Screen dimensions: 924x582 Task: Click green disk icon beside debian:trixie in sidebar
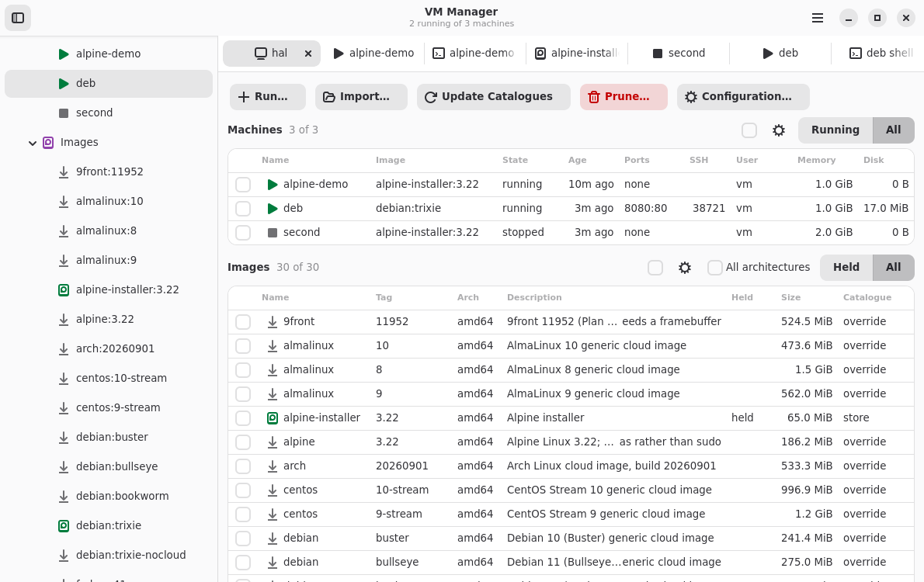[x=64, y=525]
